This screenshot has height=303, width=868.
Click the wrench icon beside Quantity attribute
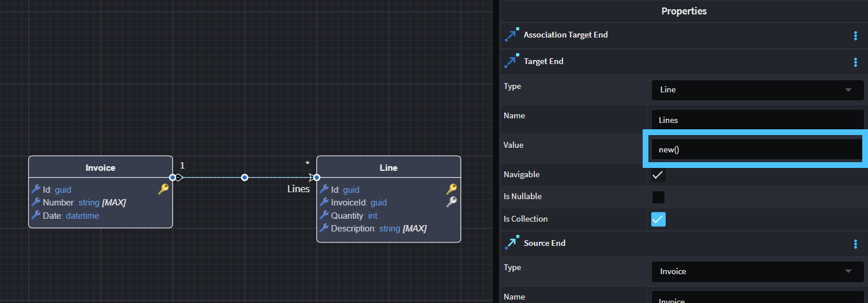(x=324, y=216)
